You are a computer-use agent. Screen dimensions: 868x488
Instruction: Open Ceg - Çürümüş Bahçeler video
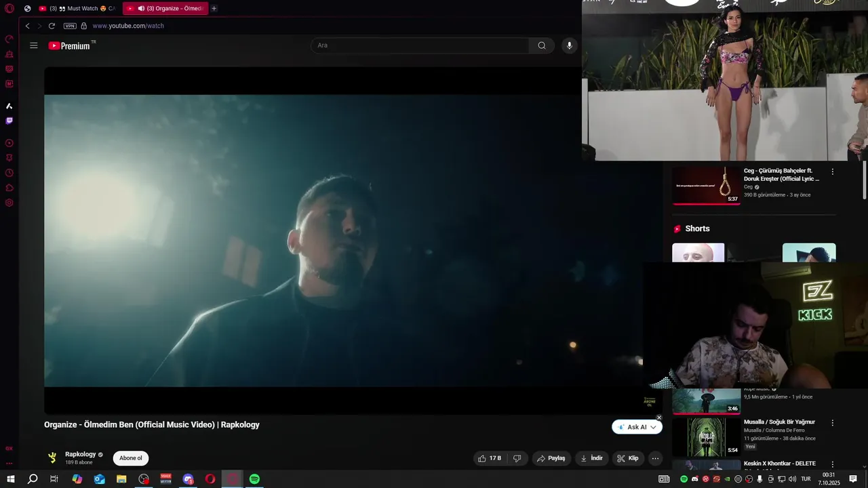click(782, 175)
